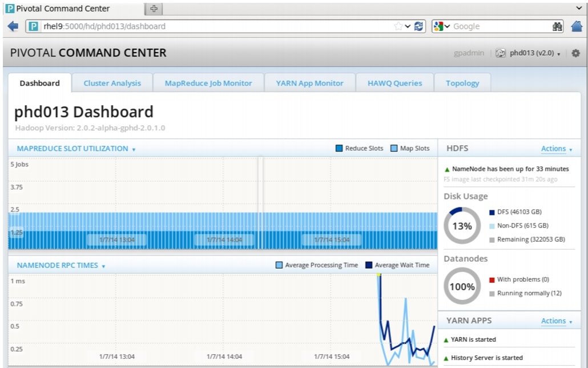This screenshot has width=588, height=368.
Task: Open the YARN Apps Actions dropdown
Action: tap(557, 321)
